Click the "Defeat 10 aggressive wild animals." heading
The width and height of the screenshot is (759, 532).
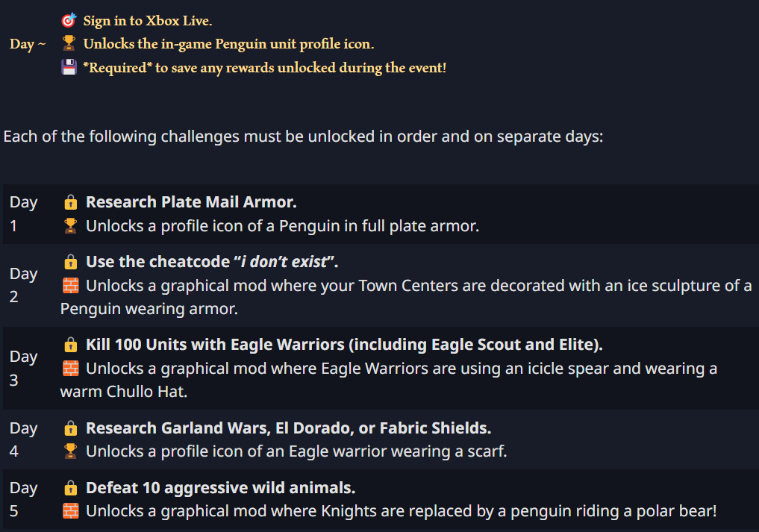click(x=220, y=488)
